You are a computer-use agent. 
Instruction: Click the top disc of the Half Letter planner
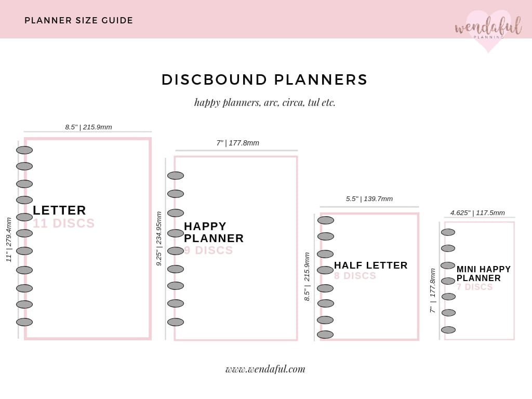(326, 220)
